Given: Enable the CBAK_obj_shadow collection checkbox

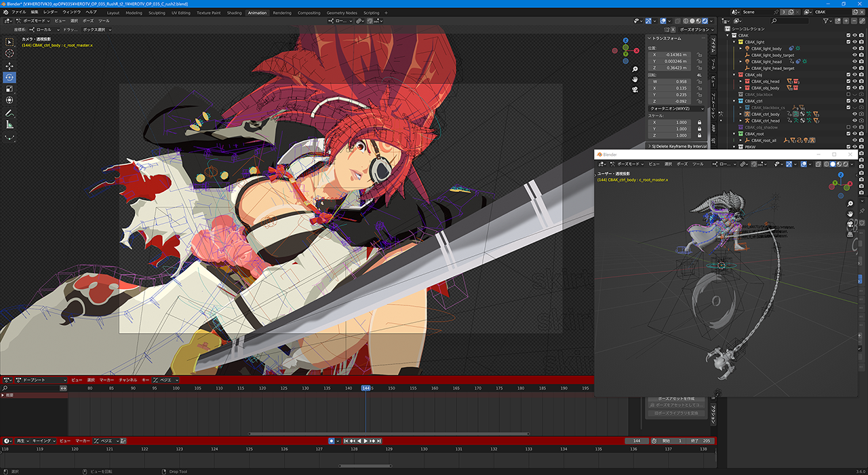Looking at the screenshot, I should tap(849, 127).
